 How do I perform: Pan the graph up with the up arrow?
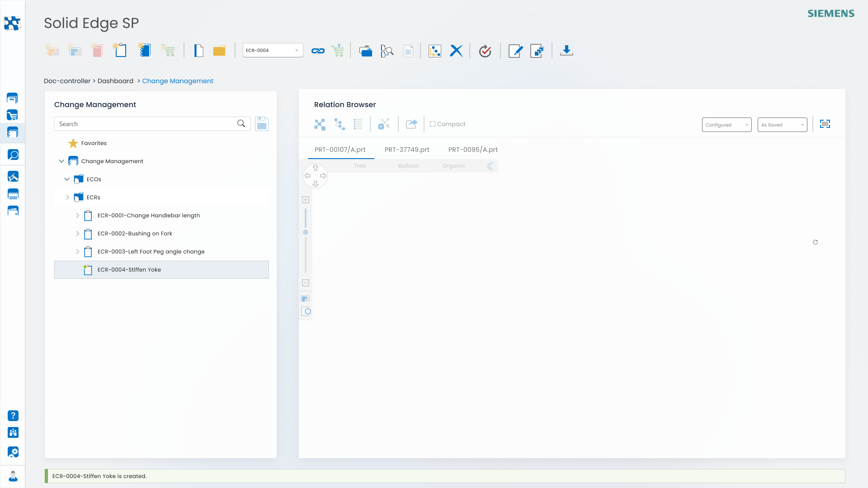point(316,168)
